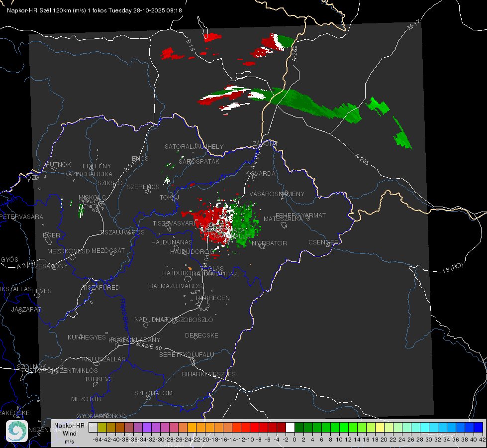Click the NYÍRBÁTOR city label
This screenshot has width=487, height=448.
(269, 243)
